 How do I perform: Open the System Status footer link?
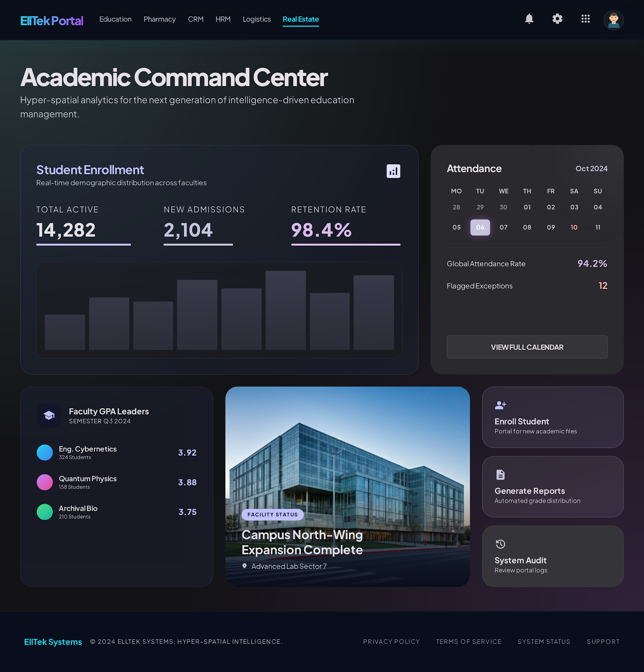(544, 642)
